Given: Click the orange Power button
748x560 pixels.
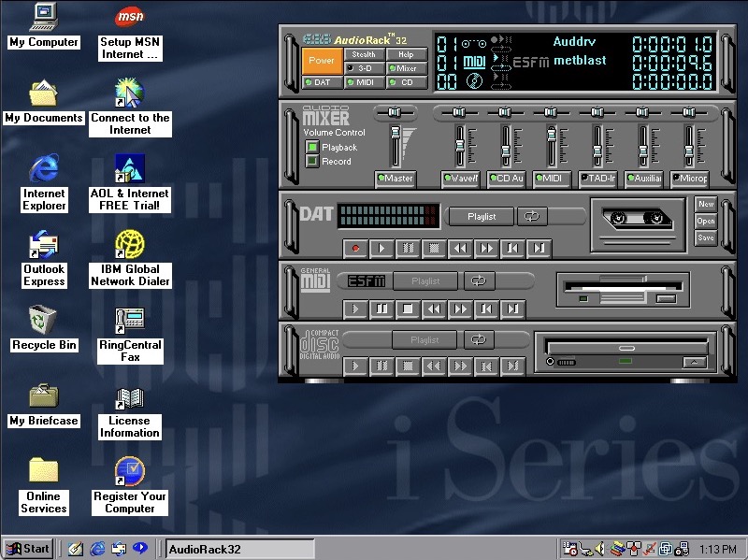Looking at the screenshot, I should pos(321,61).
